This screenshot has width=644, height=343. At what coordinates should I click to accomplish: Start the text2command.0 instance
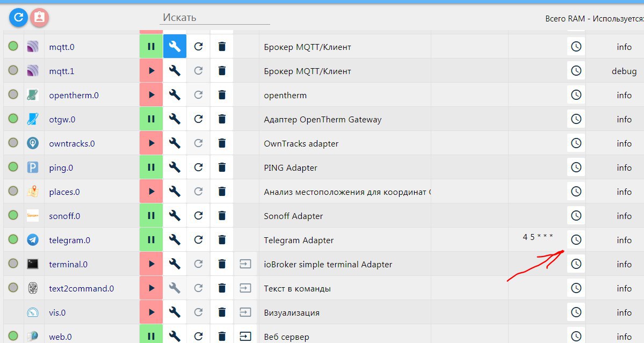(151, 288)
